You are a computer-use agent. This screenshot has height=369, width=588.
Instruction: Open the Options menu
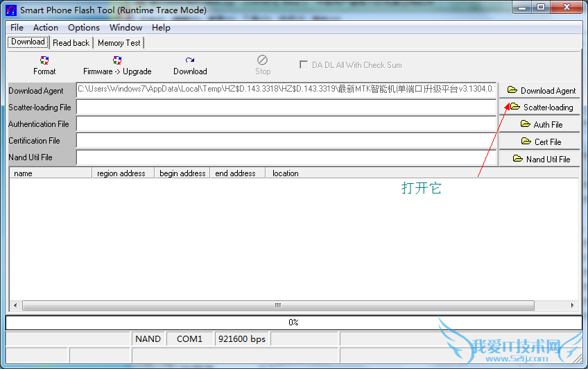(x=84, y=27)
